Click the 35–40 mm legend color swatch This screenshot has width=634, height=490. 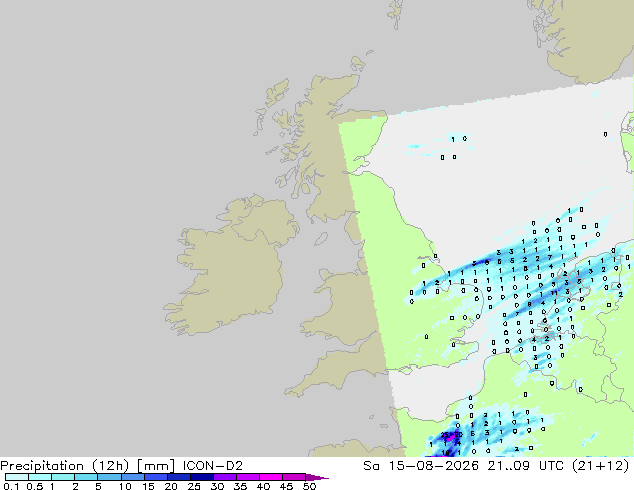coord(248,477)
